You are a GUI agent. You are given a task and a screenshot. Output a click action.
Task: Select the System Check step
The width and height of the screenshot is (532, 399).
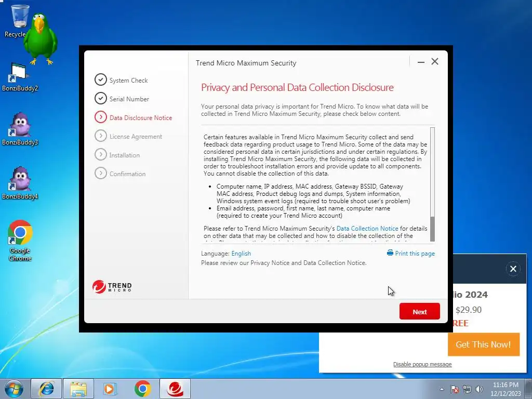pos(121,80)
